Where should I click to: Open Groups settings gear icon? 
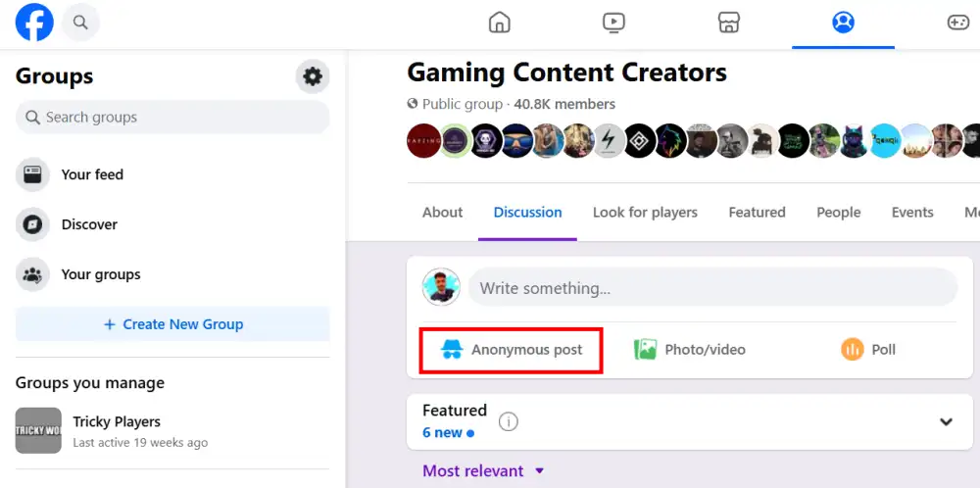(x=313, y=76)
